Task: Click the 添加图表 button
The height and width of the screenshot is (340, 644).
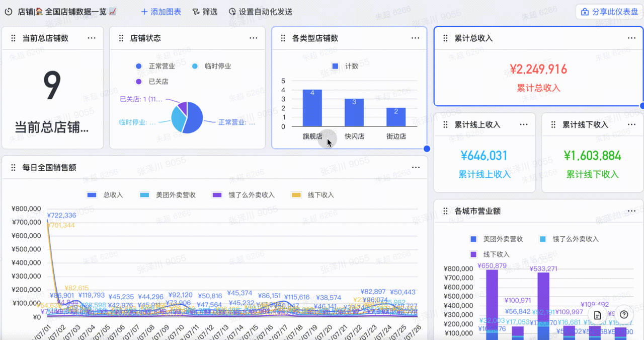Action: (161, 12)
